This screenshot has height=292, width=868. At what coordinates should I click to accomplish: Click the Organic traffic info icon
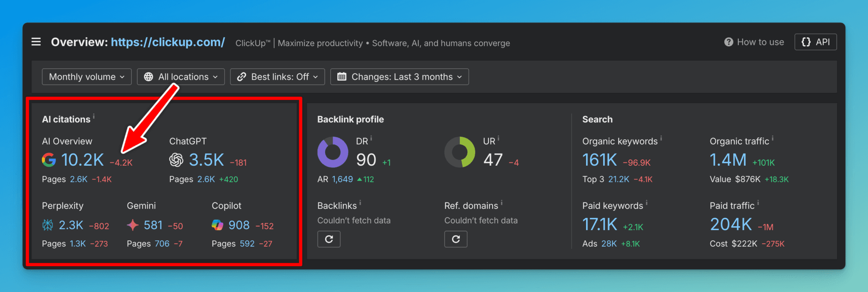pos(773,138)
